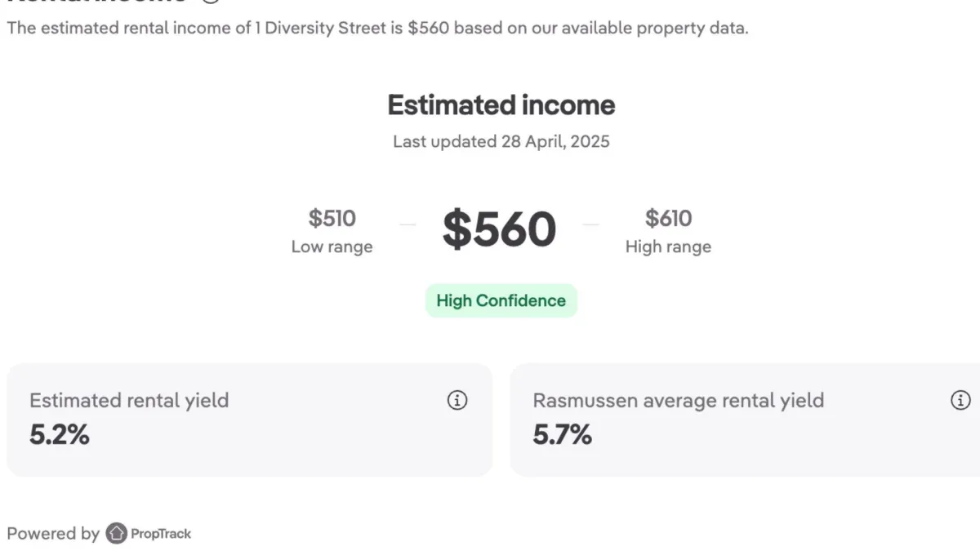Viewport: 980px width, 551px height.
Task: Click the Last updated 28 April, 2025 text
Action: click(501, 141)
